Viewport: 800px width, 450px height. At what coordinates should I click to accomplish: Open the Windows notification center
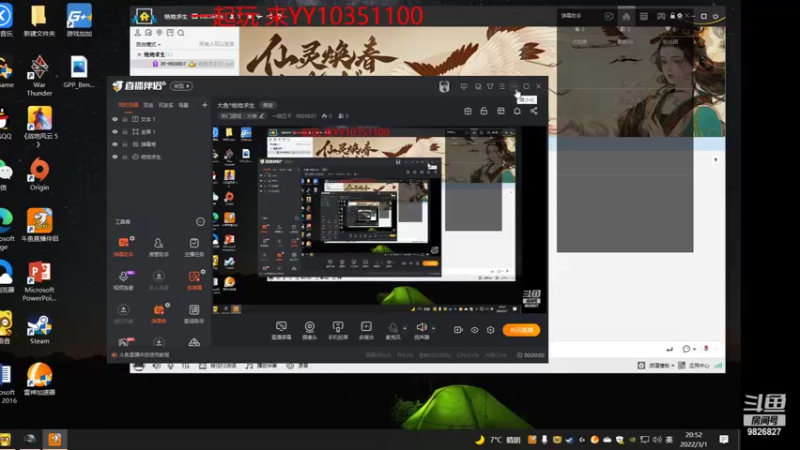[x=723, y=439]
